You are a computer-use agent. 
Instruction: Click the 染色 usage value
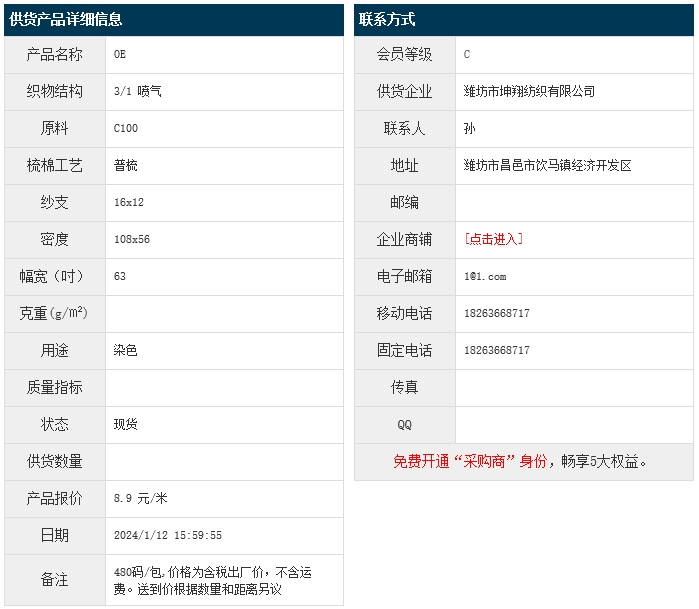point(126,350)
